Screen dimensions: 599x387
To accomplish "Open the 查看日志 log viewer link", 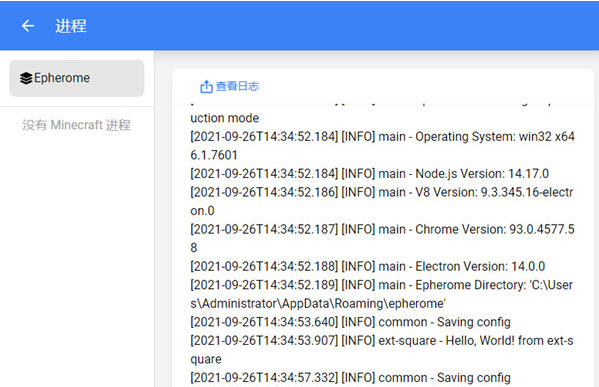I will click(x=229, y=87).
